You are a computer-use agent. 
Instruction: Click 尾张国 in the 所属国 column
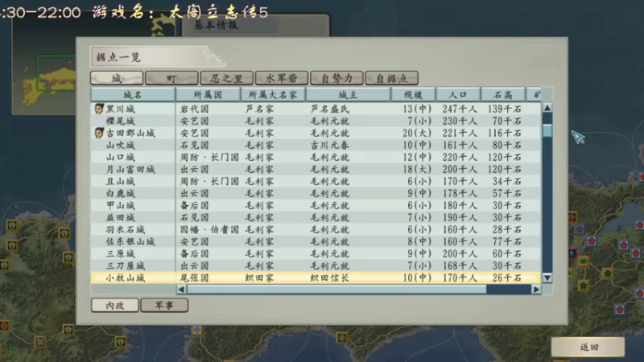[195, 278]
